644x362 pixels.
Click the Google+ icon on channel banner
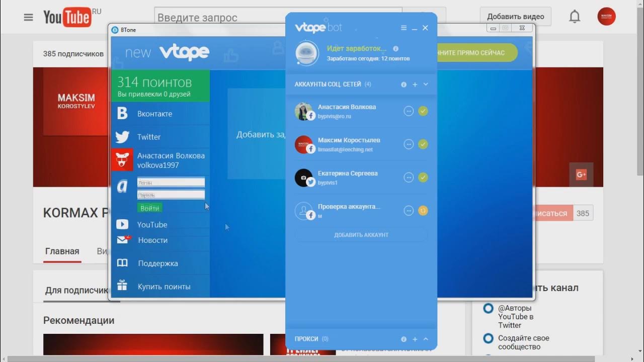(581, 174)
